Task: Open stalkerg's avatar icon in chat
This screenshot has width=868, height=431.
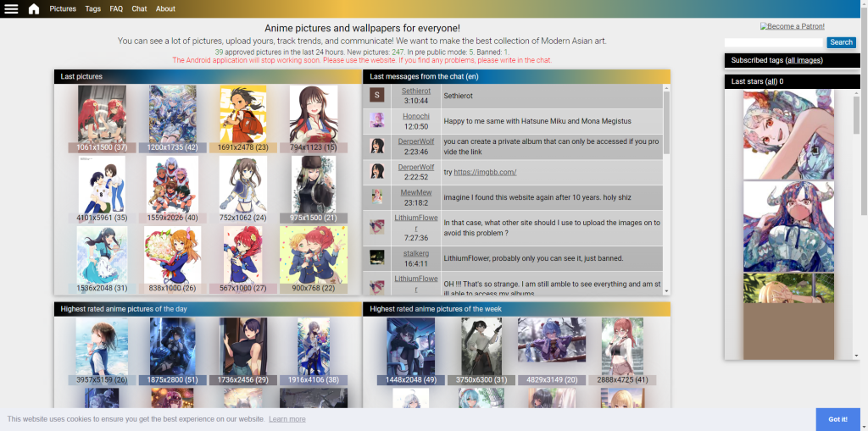Action: point(377,257)
